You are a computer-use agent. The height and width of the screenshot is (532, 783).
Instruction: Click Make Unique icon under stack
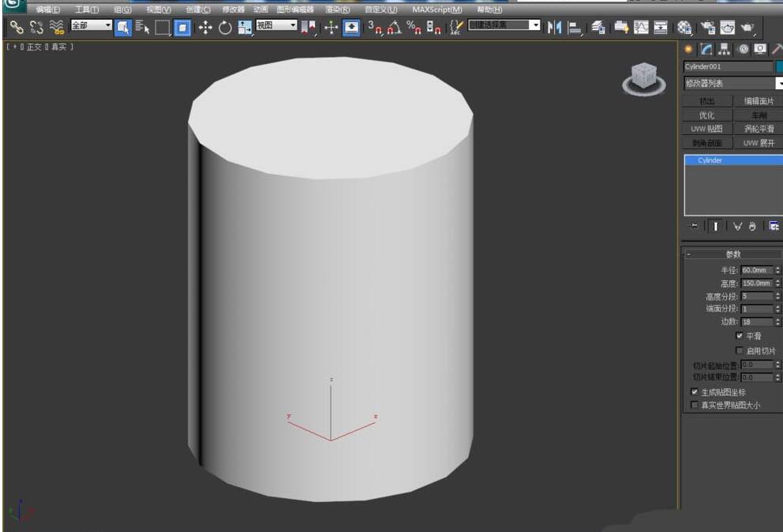[737, 227]
